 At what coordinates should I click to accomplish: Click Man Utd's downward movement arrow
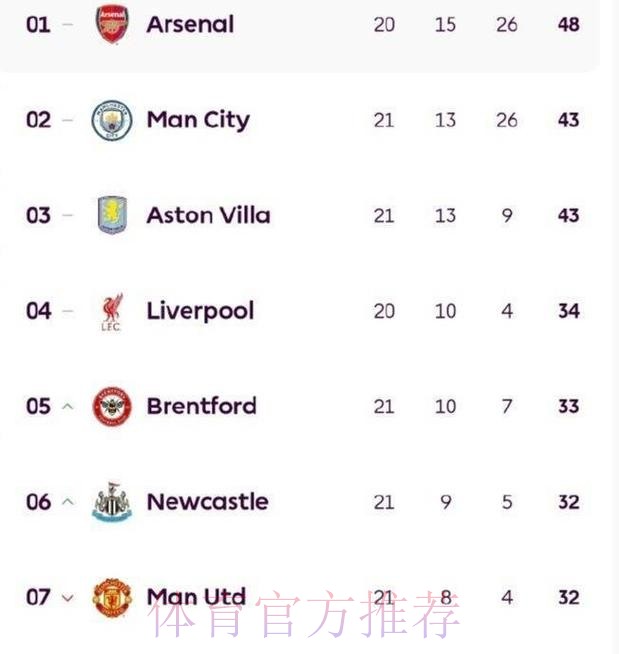[x=68, y=598]
